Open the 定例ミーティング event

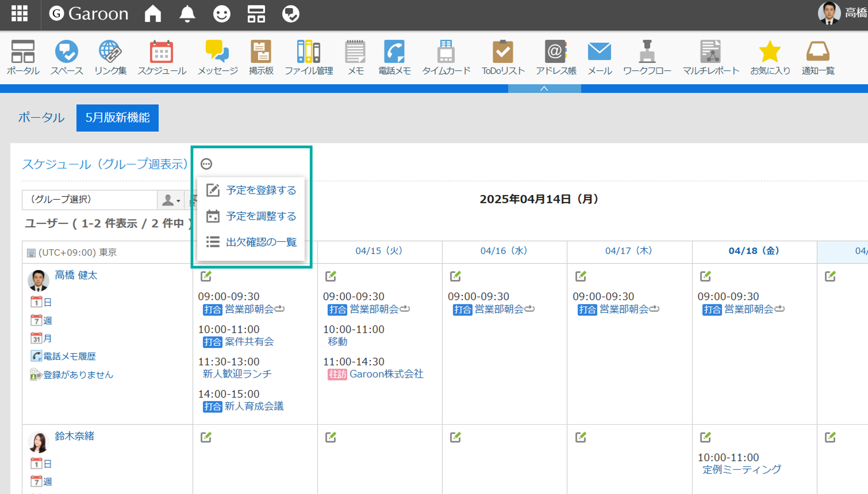pyautogui.click(x=742, y=470)
